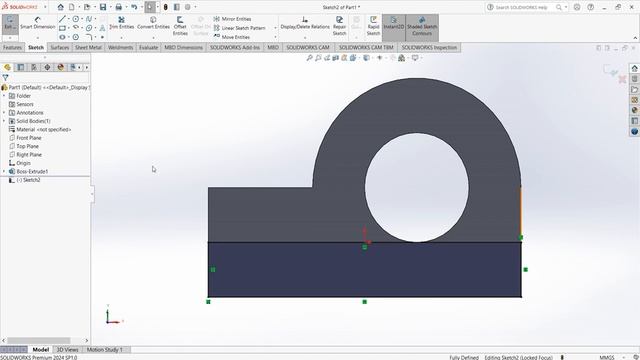Open the MBD Dimensions tab
Image resolution: width=640 pixels, height=360 pixels.
183,47
